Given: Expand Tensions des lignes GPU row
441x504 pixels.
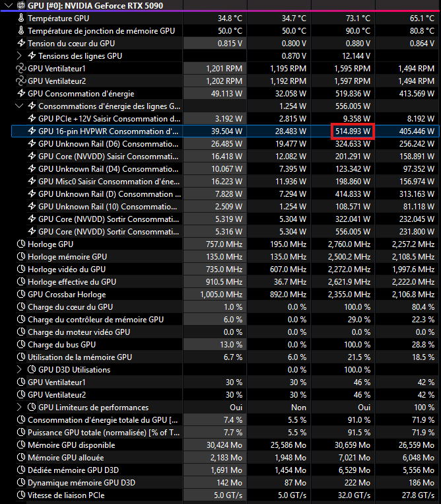Looking at the screenshot, I should coord(19,56).
